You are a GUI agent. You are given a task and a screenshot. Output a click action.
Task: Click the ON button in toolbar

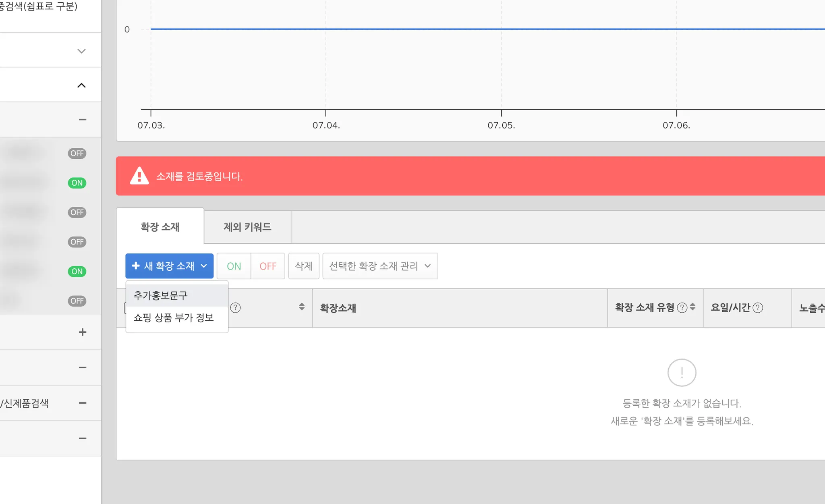pos(234,266)
